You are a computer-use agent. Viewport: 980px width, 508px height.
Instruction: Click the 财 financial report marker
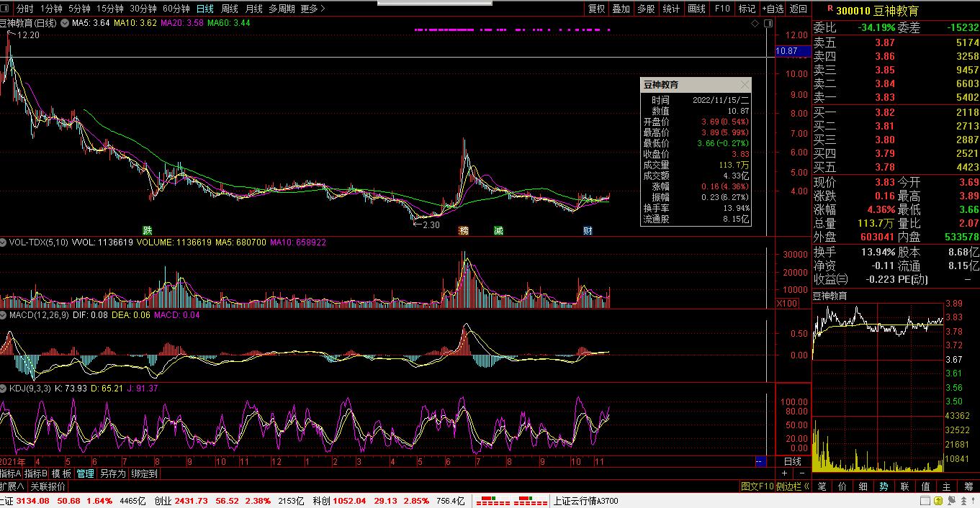point(588,230)
